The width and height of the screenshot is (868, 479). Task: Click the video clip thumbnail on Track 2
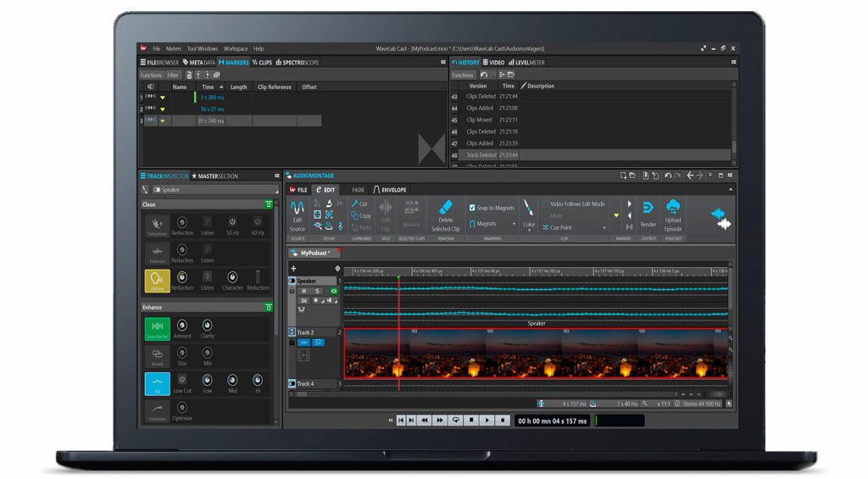tap(536, 354)
